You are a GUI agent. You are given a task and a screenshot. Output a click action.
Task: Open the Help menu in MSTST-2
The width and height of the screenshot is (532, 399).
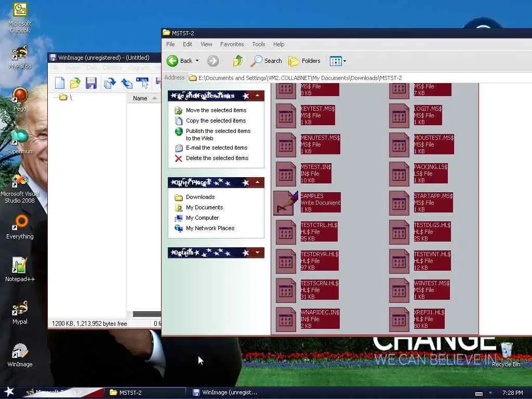pos(278,44)
